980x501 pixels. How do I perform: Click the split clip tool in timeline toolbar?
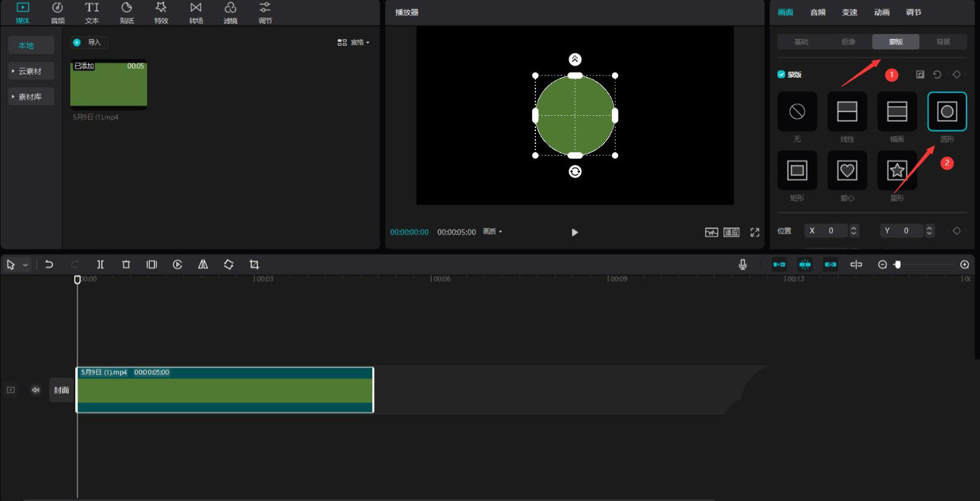[100, 265]
